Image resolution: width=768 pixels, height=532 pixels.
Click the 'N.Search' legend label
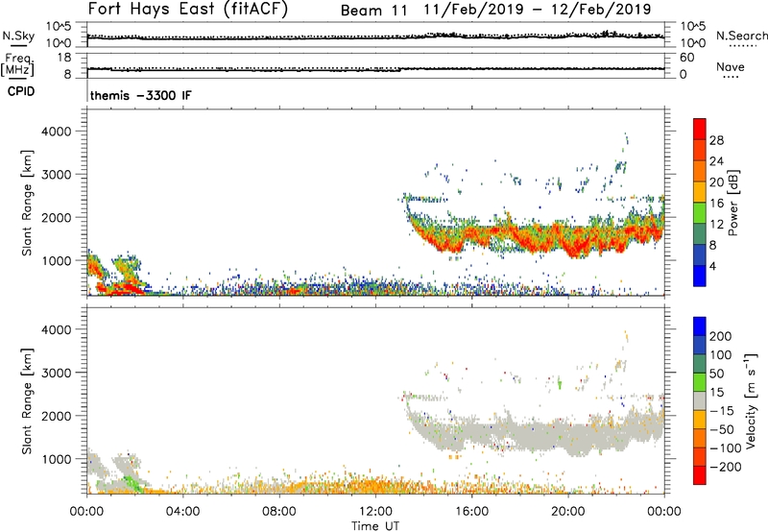click(x=742, y=36)
